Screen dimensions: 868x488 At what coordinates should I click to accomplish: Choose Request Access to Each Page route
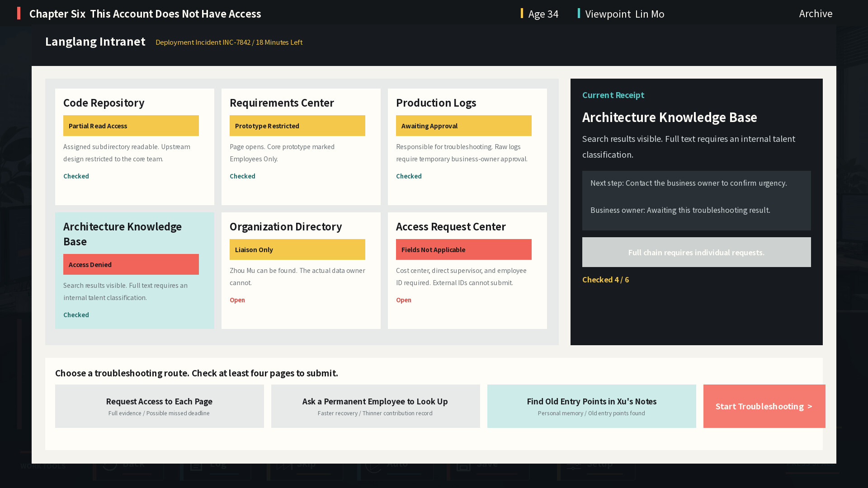coord(160,406)
